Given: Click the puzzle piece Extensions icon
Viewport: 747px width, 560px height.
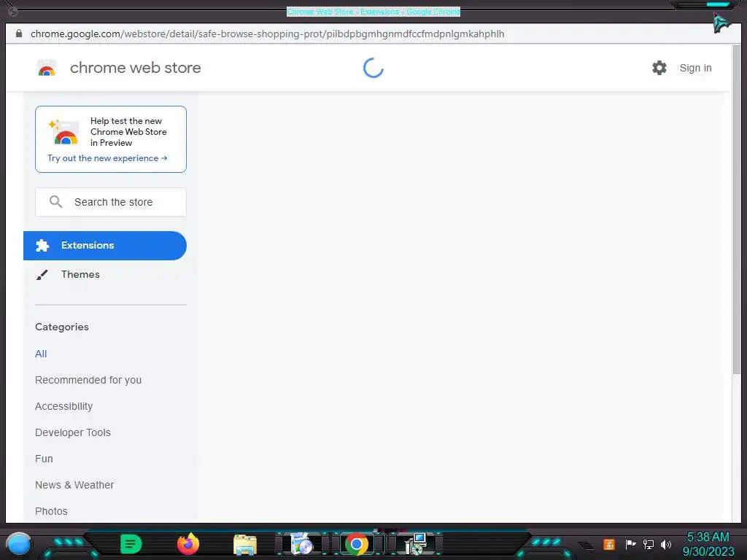Looking at the screenshot, I should pyautogui.click(x=42, y=246).
